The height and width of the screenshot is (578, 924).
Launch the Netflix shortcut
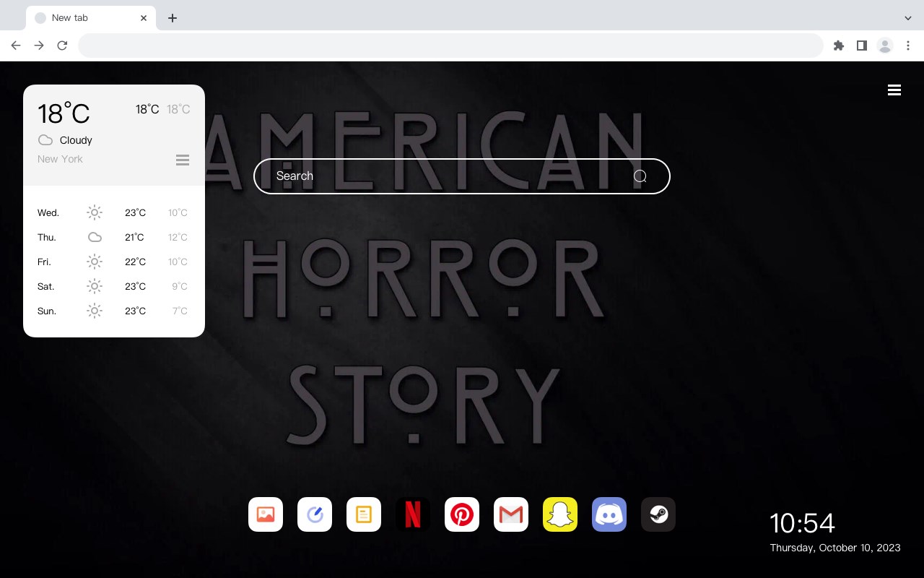pos(413,514)
